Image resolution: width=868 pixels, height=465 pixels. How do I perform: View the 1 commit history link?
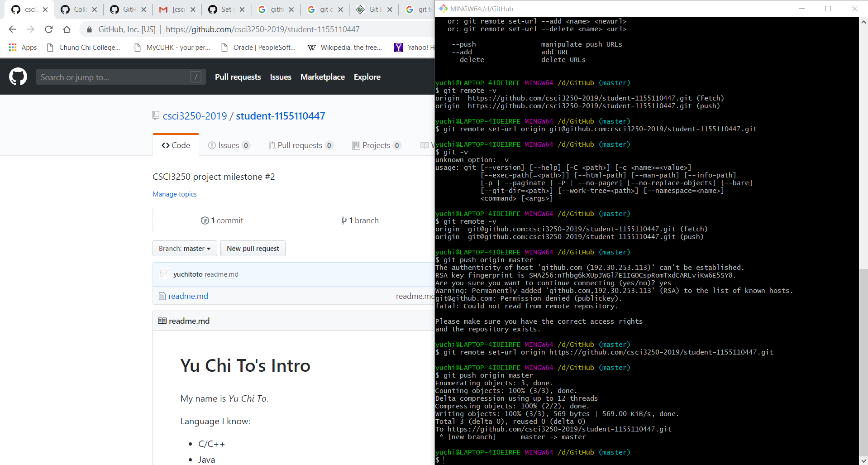(222, 221)
